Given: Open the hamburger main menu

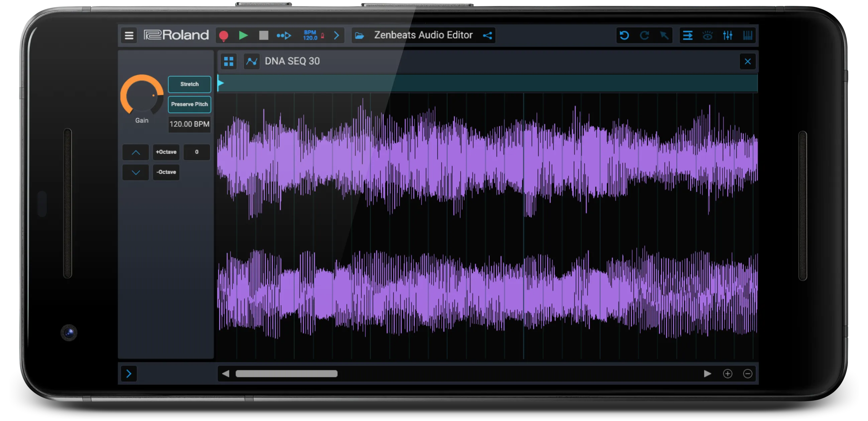Looking at the screenshot, I should point(129,35).
